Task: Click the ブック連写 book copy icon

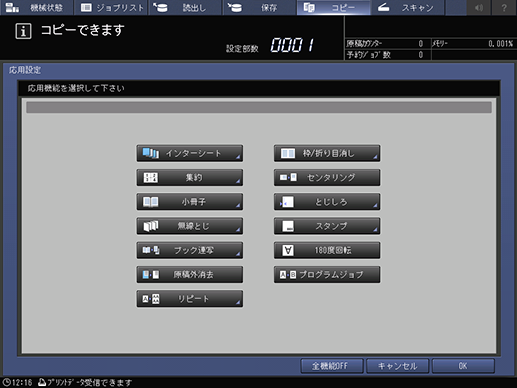Action: (x=151, y=250)
